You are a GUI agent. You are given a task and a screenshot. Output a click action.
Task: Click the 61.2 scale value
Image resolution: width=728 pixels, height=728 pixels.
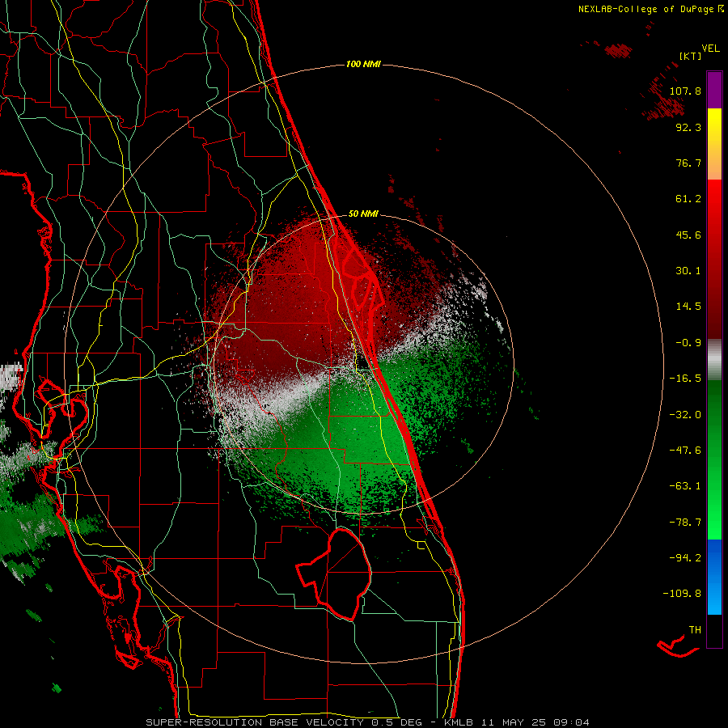[688, 199]
